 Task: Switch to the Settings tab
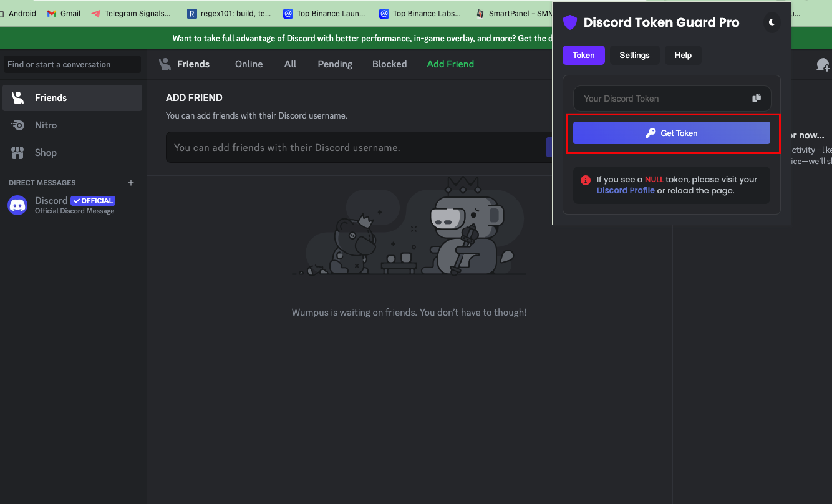tap(634, 55)
